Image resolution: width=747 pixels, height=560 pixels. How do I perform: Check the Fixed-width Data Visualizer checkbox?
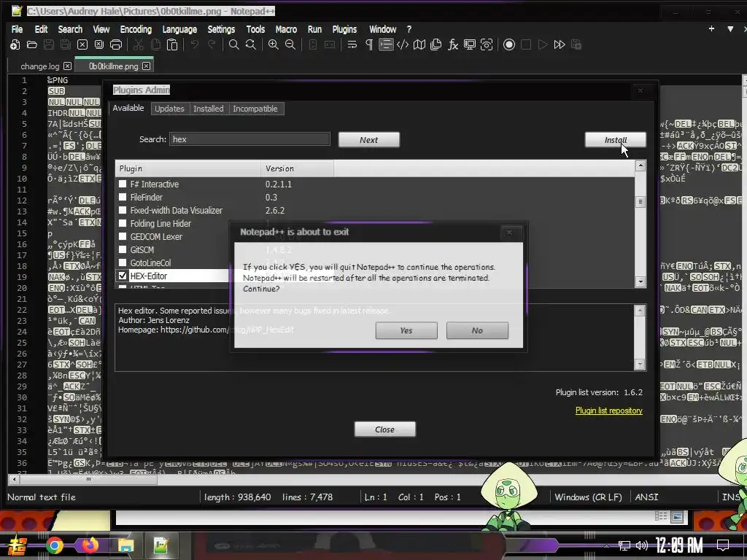point(123,210)
